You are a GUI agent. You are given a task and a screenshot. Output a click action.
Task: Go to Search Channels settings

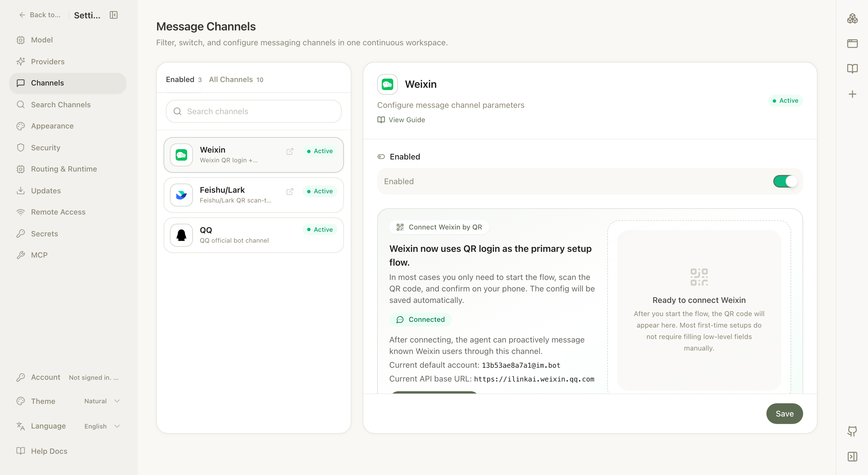pyautogui.click(x=67, y=104)
